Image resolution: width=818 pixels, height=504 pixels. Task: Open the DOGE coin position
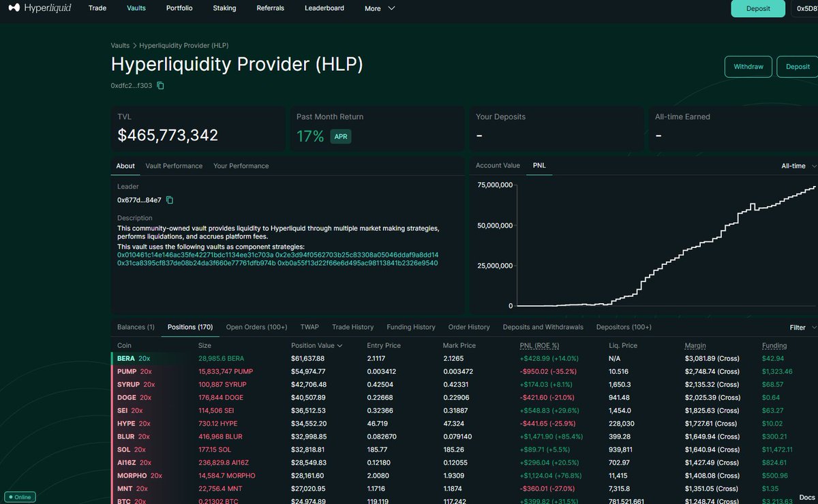click(127, 398)
